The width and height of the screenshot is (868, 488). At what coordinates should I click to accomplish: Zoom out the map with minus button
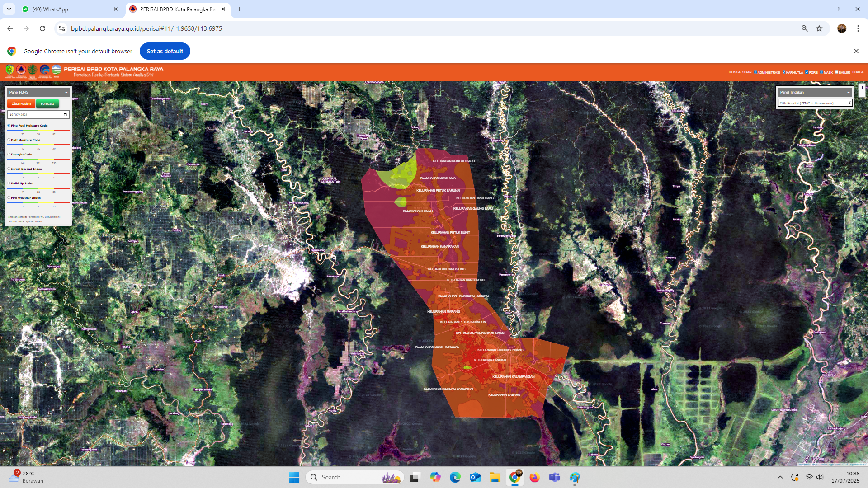pyautogui.click(x=862, y=94)
